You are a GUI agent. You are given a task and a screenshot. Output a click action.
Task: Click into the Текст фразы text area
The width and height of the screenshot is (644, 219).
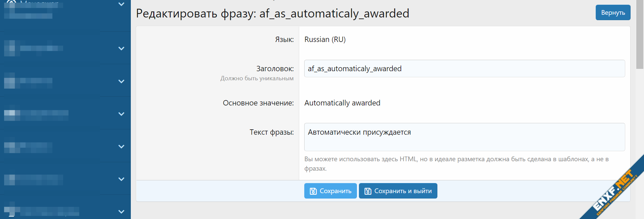tap(464, 137)
